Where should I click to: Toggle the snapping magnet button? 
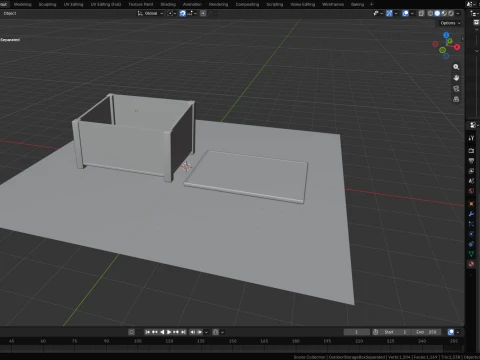[x=183, y=13]
